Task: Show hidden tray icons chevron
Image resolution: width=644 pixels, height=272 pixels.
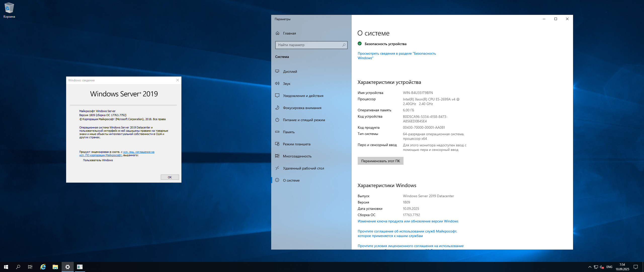Action: (x=590, y=267)
